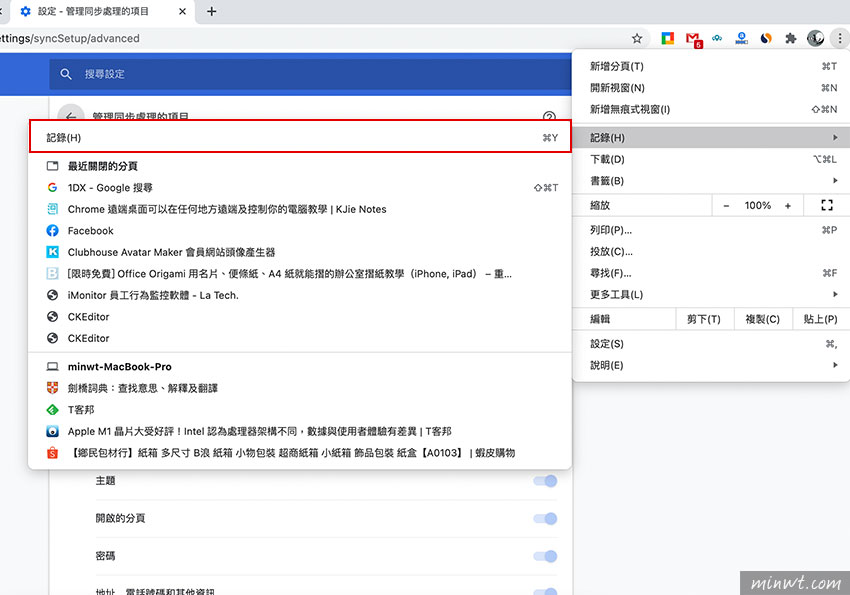Screen dimensions: 850x595
Task: Select 新增分頁(T) menu item
Action: (x=711, y=67)
